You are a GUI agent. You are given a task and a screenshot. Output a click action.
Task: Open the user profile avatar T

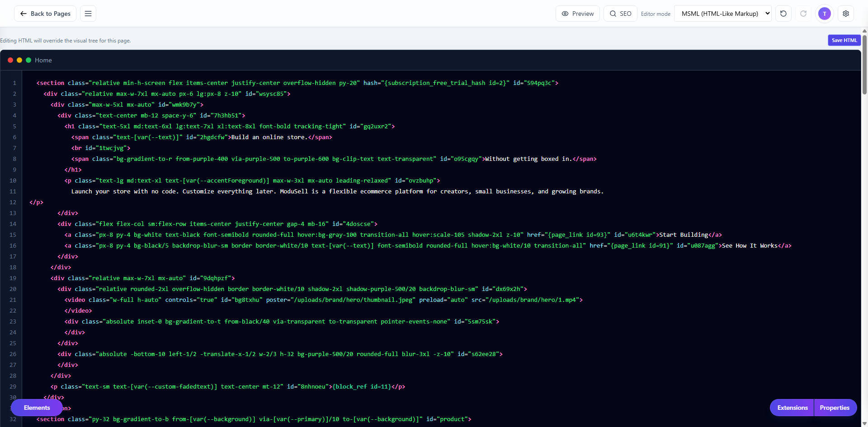(824, 14)
